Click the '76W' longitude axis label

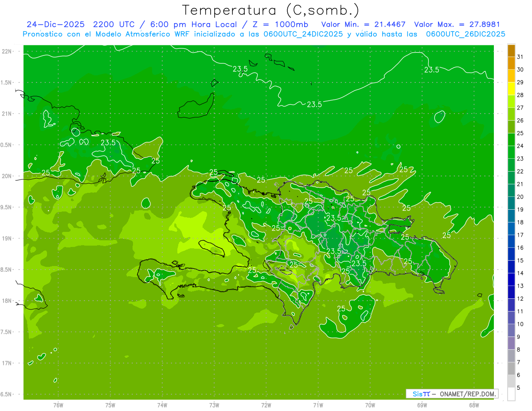pyautogui.click(x=58, y=405)
